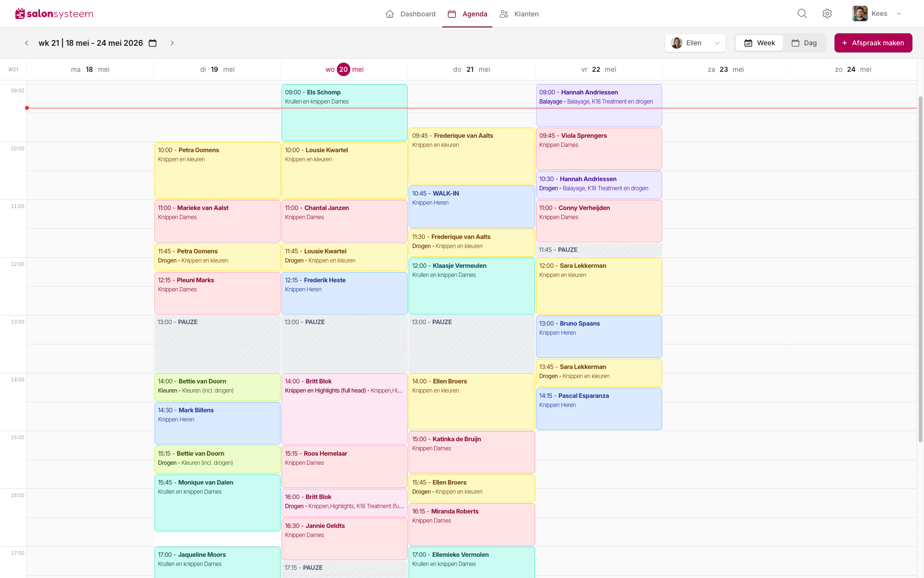Switch to Dag view
The height and width of the screenshot is (578, 924).
click(x=804, y=43)
